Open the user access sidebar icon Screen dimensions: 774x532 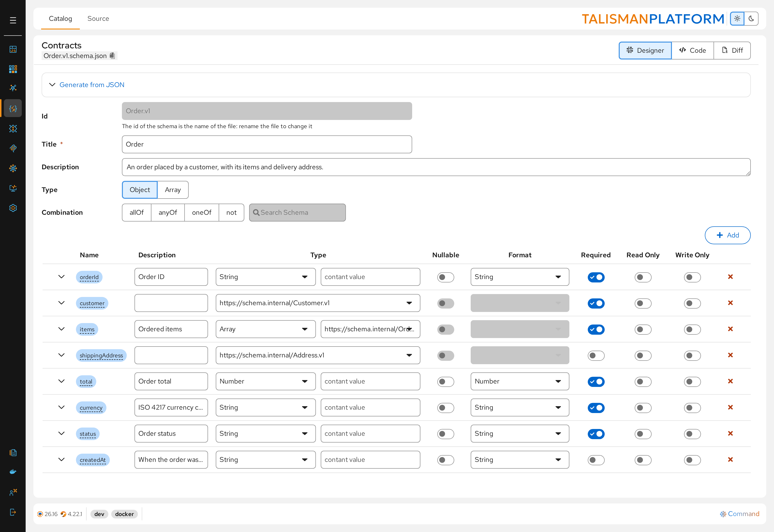click(x=13, y=492)
